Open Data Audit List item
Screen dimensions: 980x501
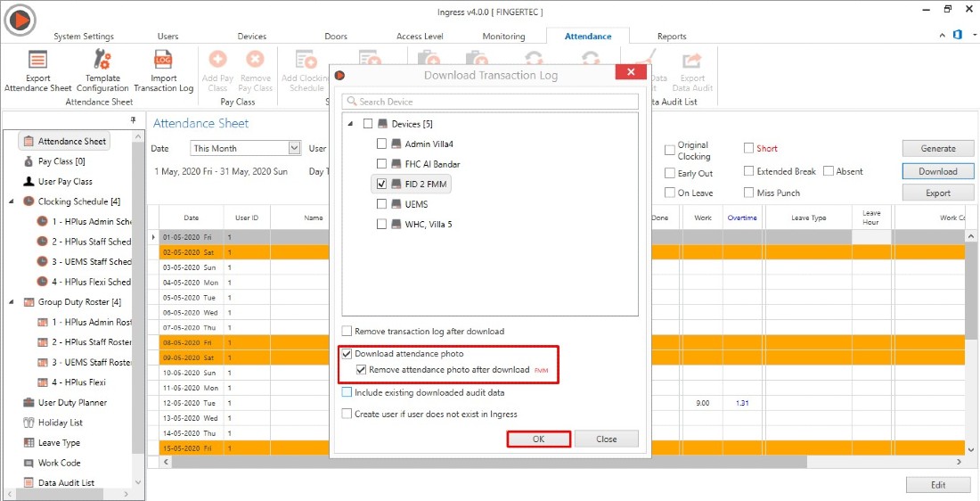59,483
